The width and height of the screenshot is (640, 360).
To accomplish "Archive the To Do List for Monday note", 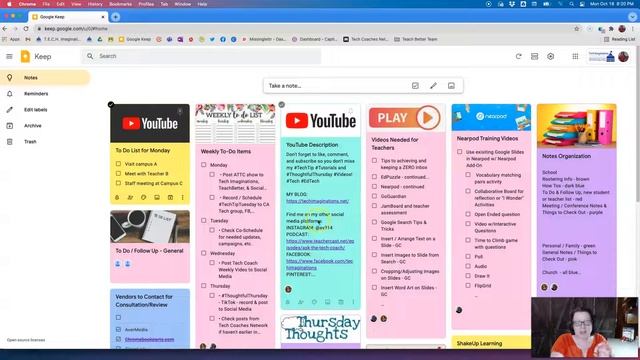I will click(x=170, y=198).
